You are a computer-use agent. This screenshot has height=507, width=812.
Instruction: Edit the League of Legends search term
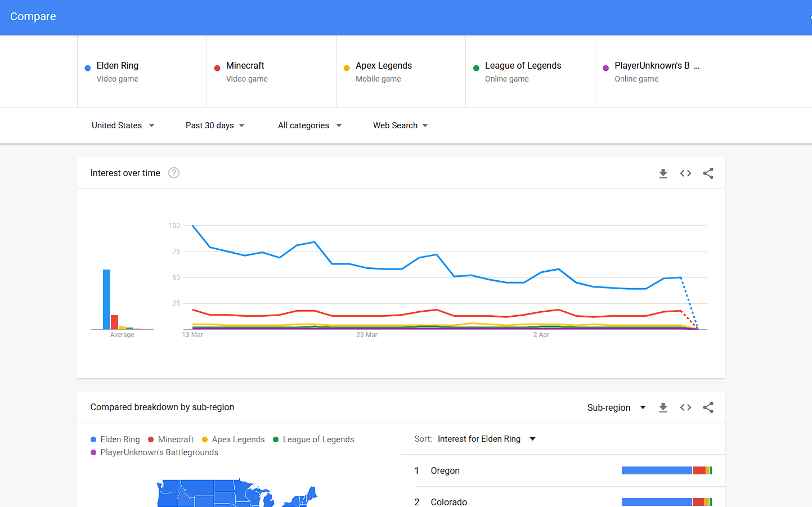530,71
